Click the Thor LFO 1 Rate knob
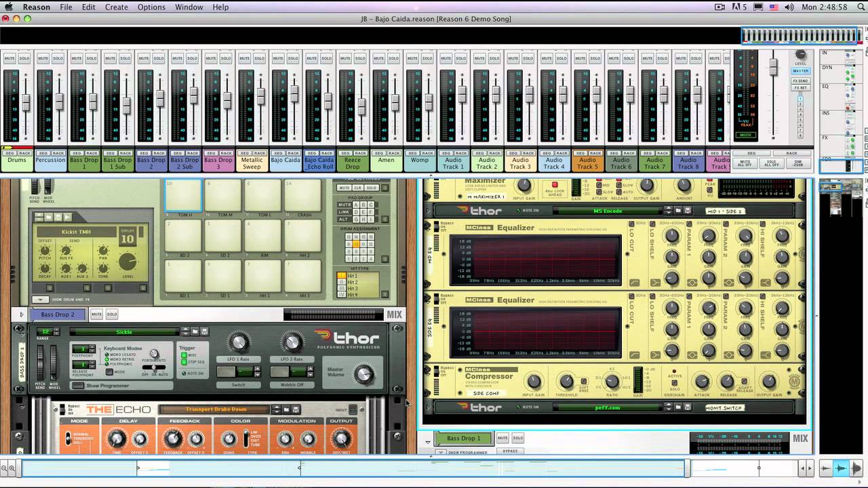 coord(238,342)
